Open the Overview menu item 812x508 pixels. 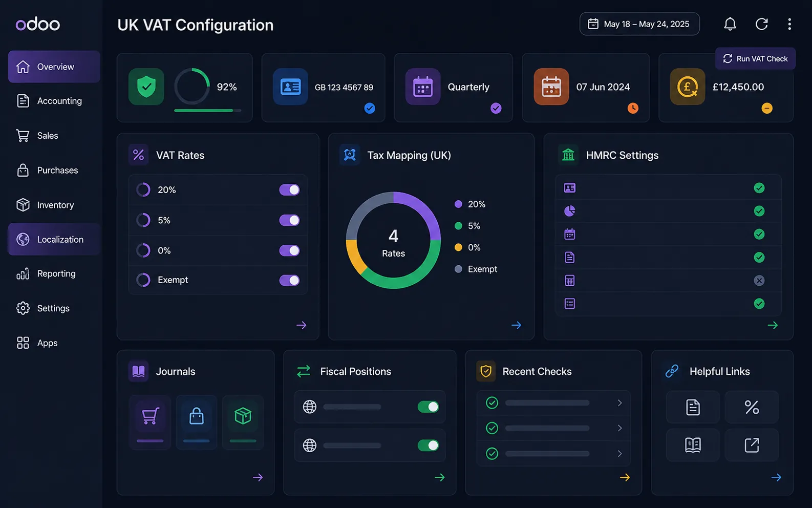(54, 67)
